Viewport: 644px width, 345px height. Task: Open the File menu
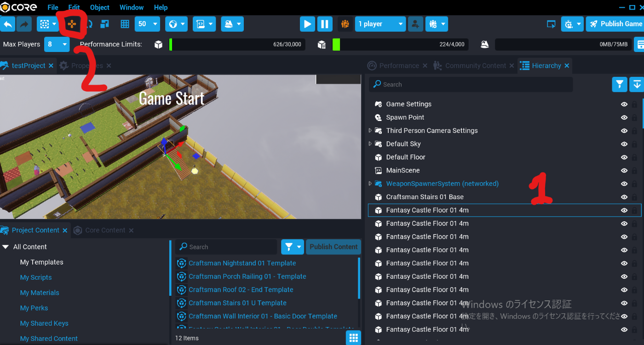point(53,7)
